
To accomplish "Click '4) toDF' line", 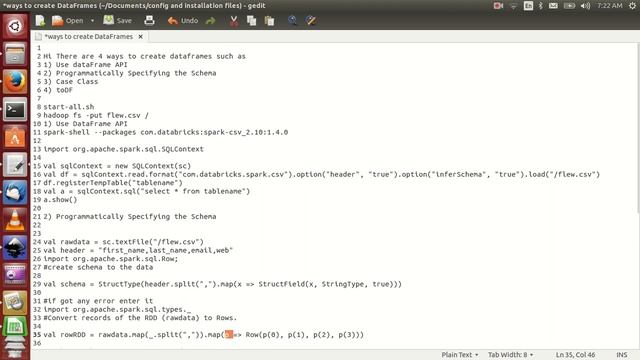I will click(58, 90).
